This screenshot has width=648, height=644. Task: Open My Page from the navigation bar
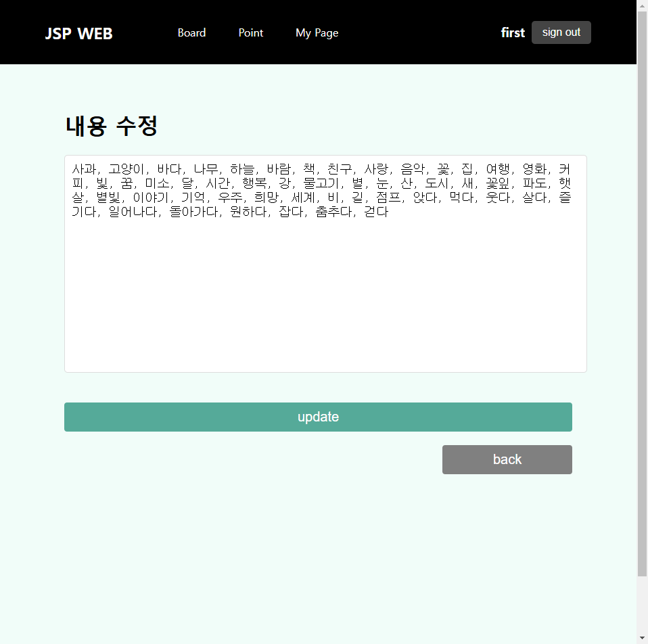(317, 32)
